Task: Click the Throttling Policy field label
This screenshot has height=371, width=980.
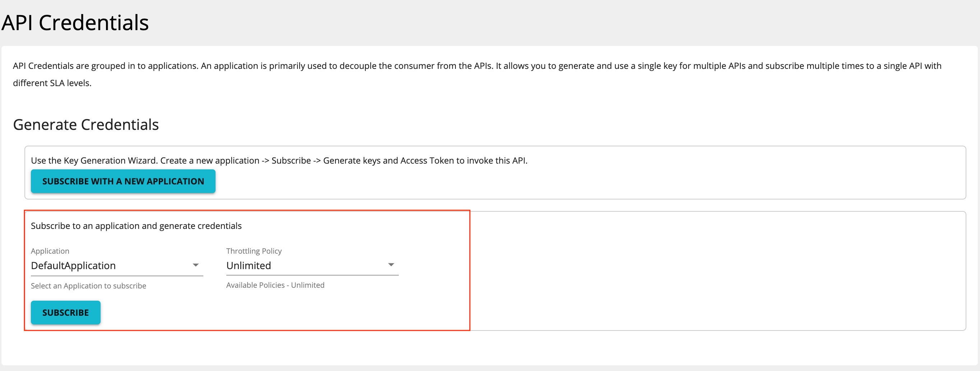Action: (x=254, y=251)
